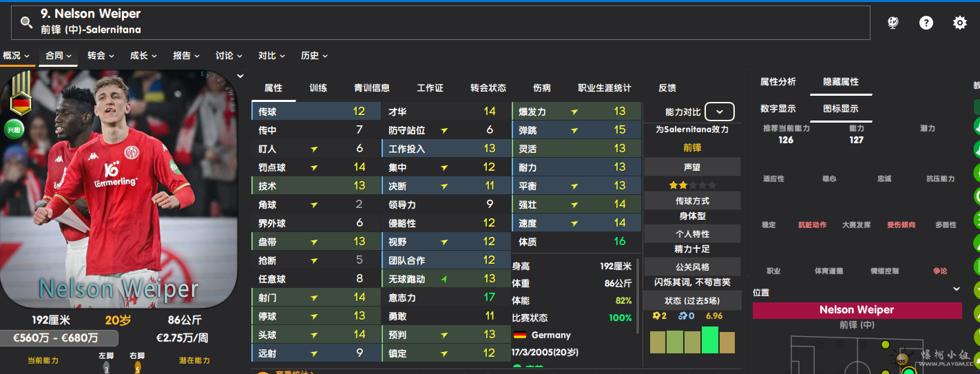The image size is (980, 374).
Task: Click the green 兴趣 badge on photo
Action: [14, 129]
